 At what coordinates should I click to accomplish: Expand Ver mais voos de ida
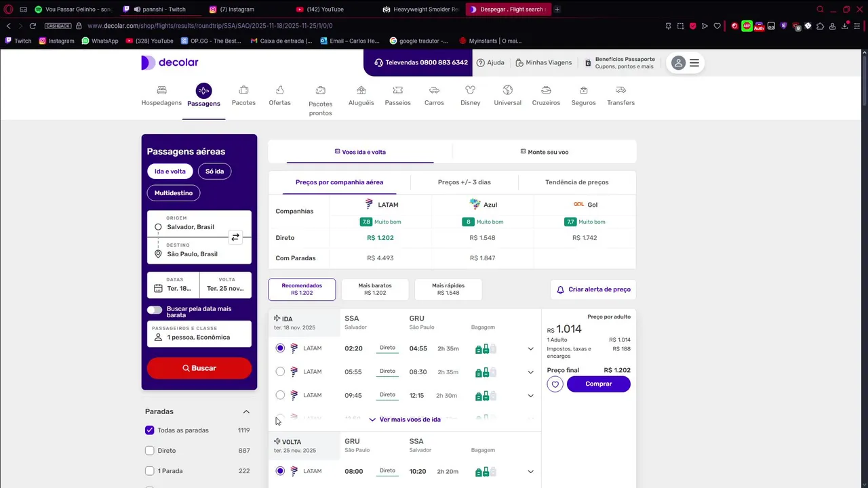tap(405, 420)
